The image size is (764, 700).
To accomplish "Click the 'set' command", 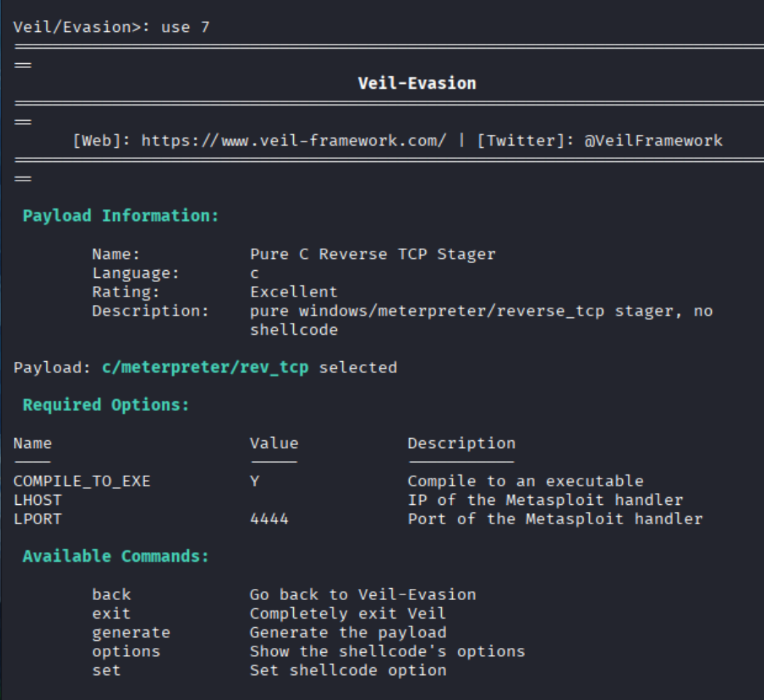I will pos(106,670).
